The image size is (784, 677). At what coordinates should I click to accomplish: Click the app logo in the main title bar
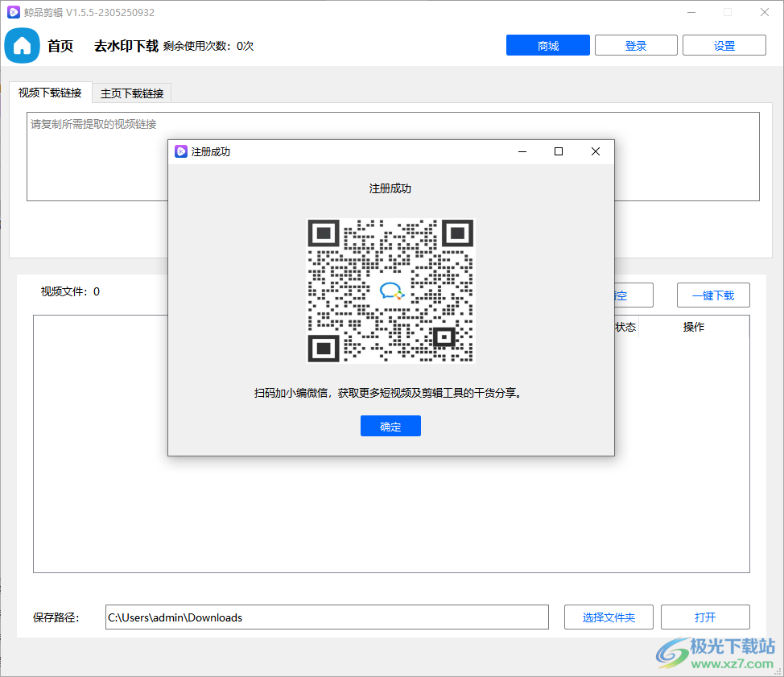14,12
